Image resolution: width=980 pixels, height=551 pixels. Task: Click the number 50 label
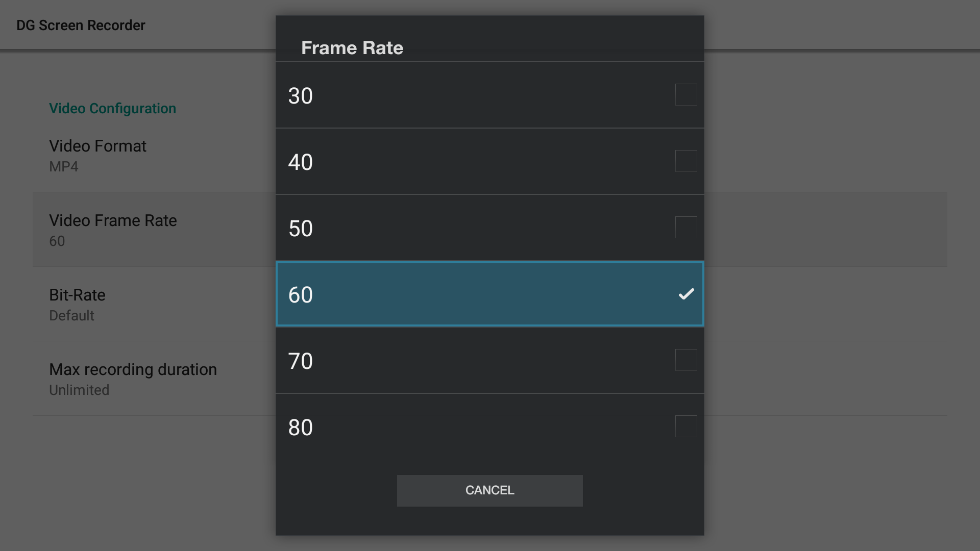pos(300,229)
